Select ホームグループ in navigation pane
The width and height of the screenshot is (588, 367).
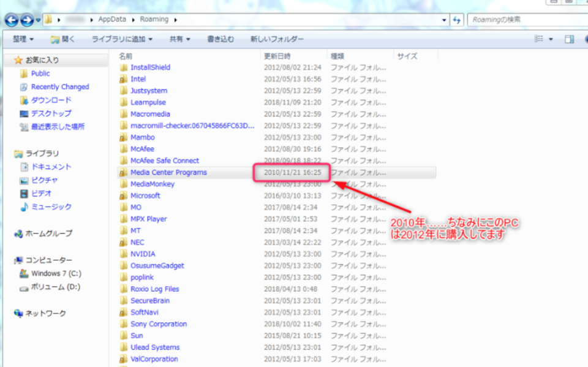pos(49,233)
